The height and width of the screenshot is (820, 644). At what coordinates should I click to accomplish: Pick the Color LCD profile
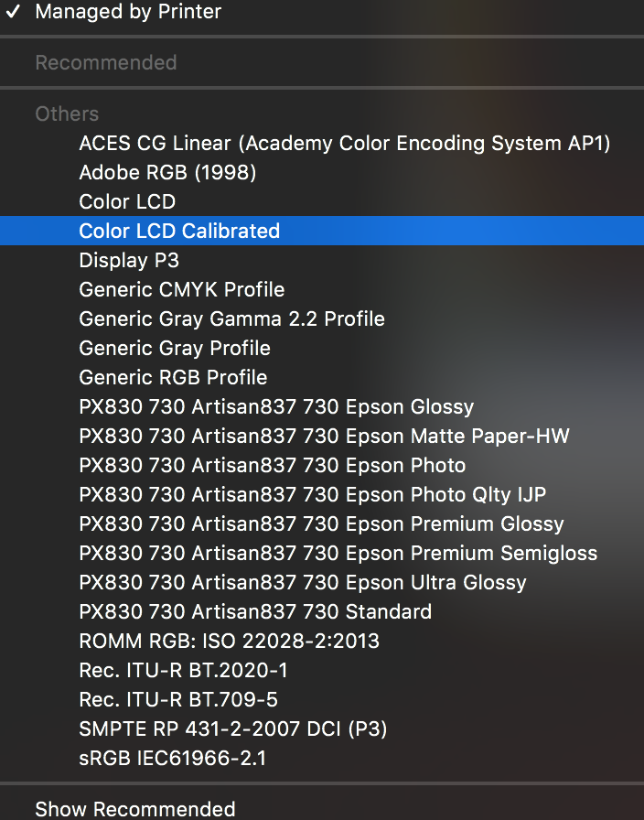(x=127, y=201)
